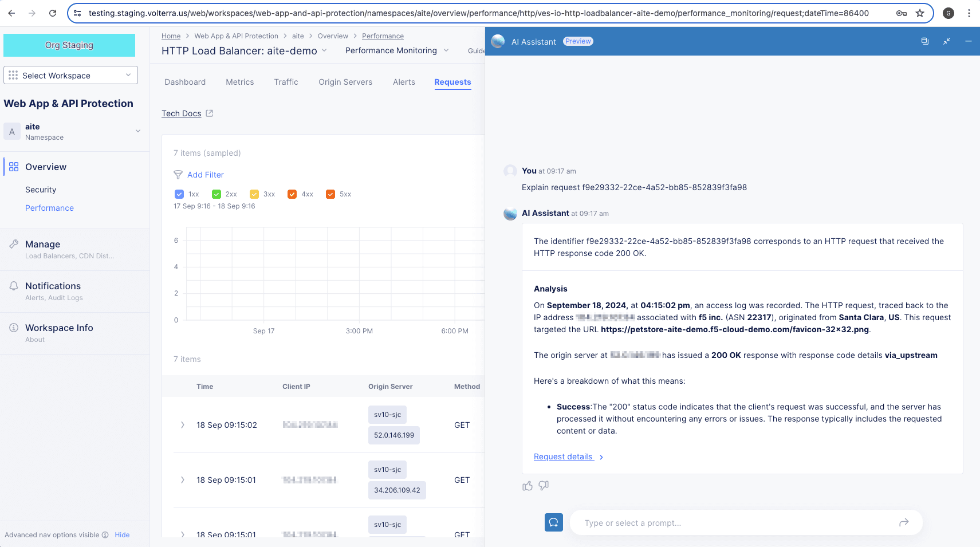Viewport: 980px width, 547px height.
Task: Expand the 18 Sep 09:15:02 request row
Action: [x=183, y=425]
